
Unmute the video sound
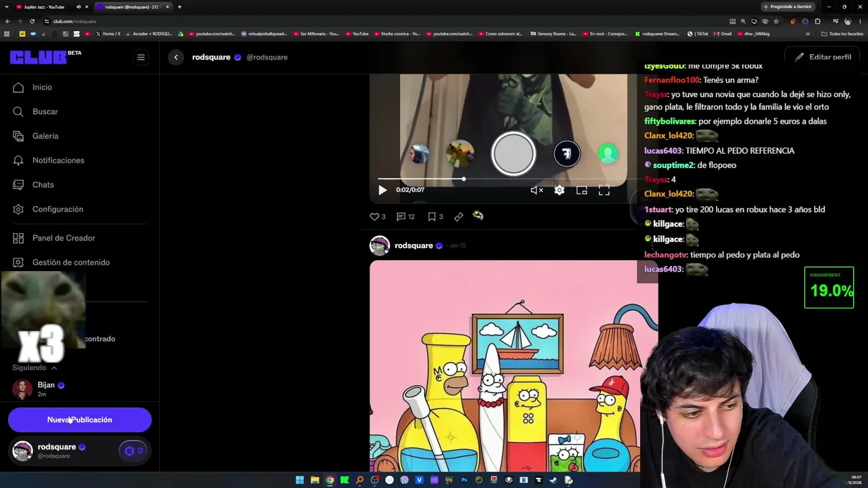click(x=536, y=190)
